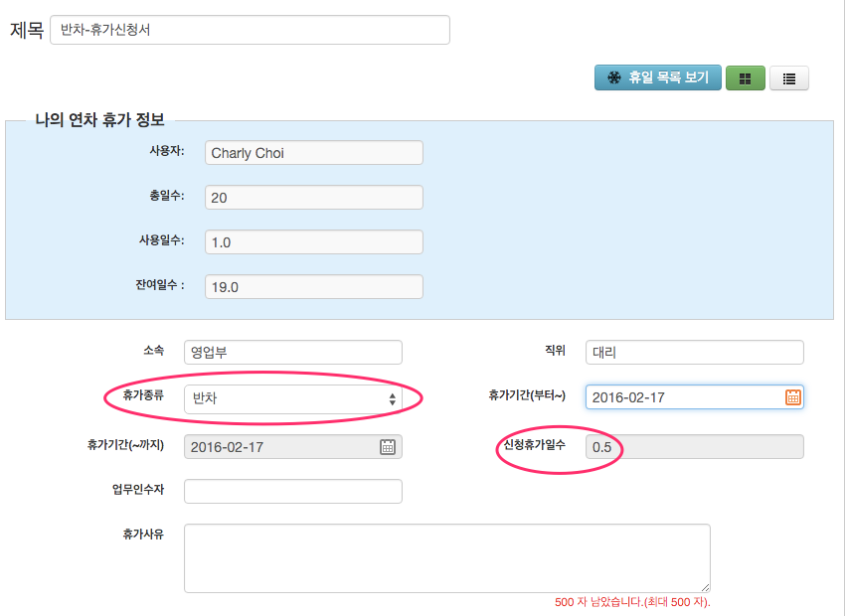Image resolution: width=846 pixels, height=616 pixels.
Task: Click the empty 업무인수자 input field
Action: (293, 492)
